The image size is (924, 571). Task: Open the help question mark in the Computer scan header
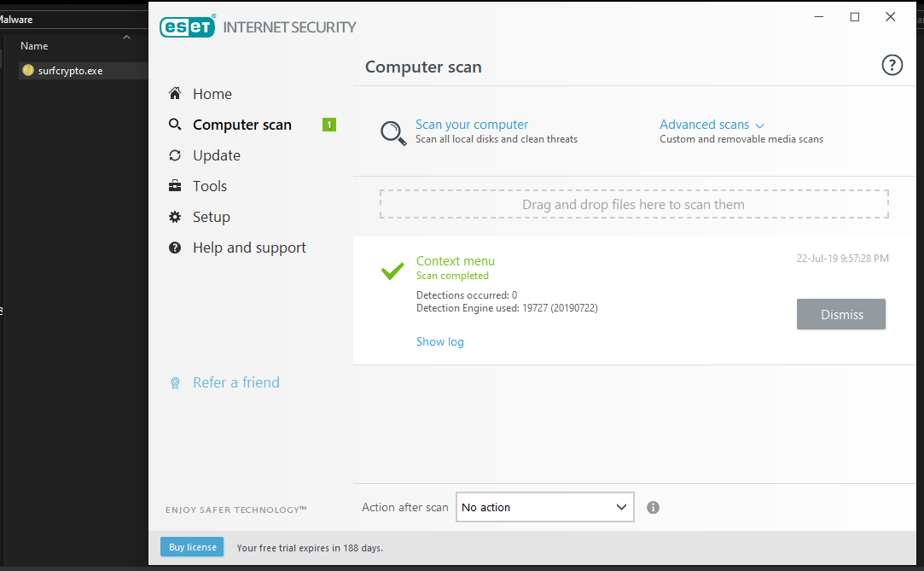coord(892,65)
